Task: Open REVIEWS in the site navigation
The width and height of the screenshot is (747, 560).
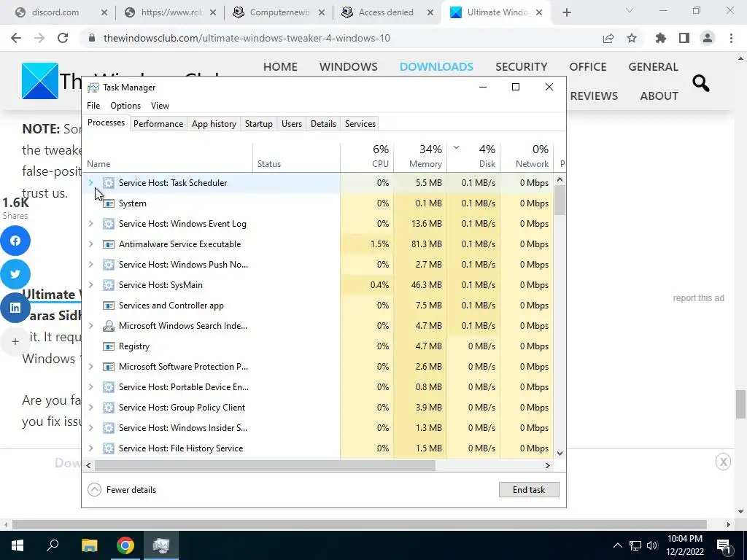Action: click(594, 96)
